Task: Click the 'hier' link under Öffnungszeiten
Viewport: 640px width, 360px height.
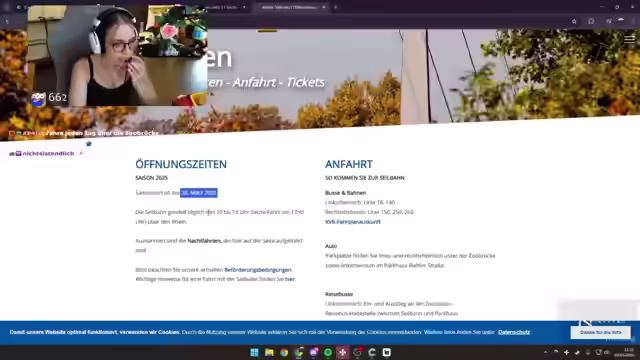Action: coord(290,279)
